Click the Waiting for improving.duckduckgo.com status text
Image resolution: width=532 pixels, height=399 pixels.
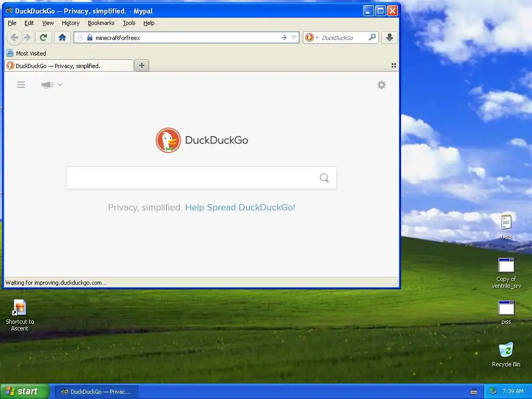pyautogui.click(x=56, y=283)
